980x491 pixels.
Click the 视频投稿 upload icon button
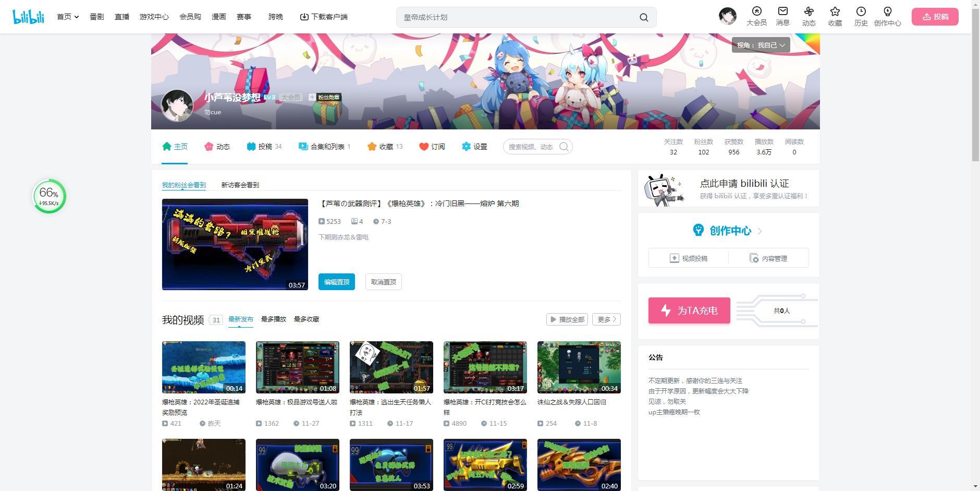[x=689, y=258]
